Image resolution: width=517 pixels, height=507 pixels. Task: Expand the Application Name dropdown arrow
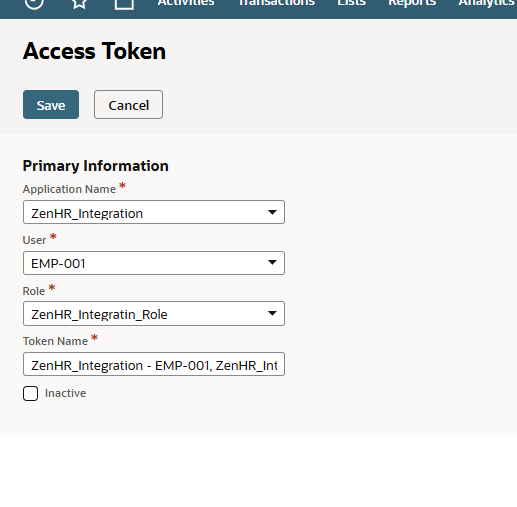(272, 212)
